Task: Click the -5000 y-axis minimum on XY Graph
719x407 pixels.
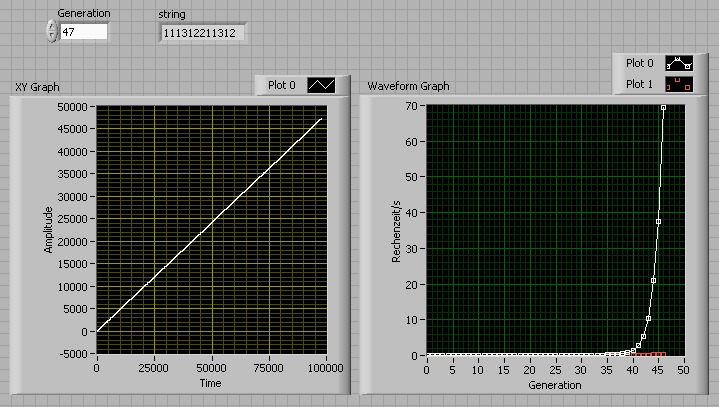Action: (72, 354)
